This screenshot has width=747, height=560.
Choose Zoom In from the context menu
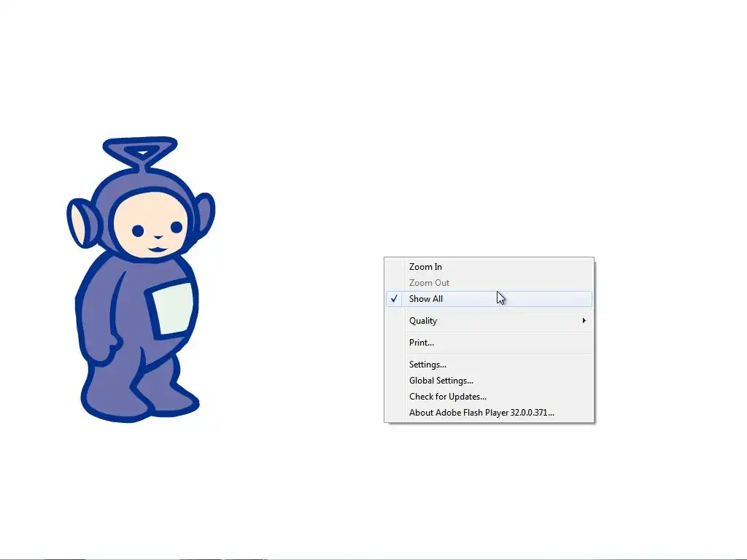489,267
